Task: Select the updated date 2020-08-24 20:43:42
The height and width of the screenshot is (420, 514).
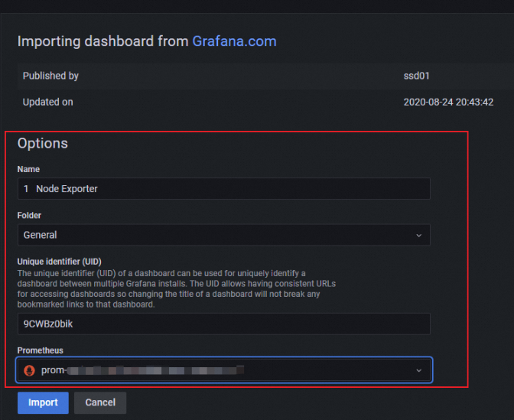Action: pyautogui.click(x=448, y=102)
